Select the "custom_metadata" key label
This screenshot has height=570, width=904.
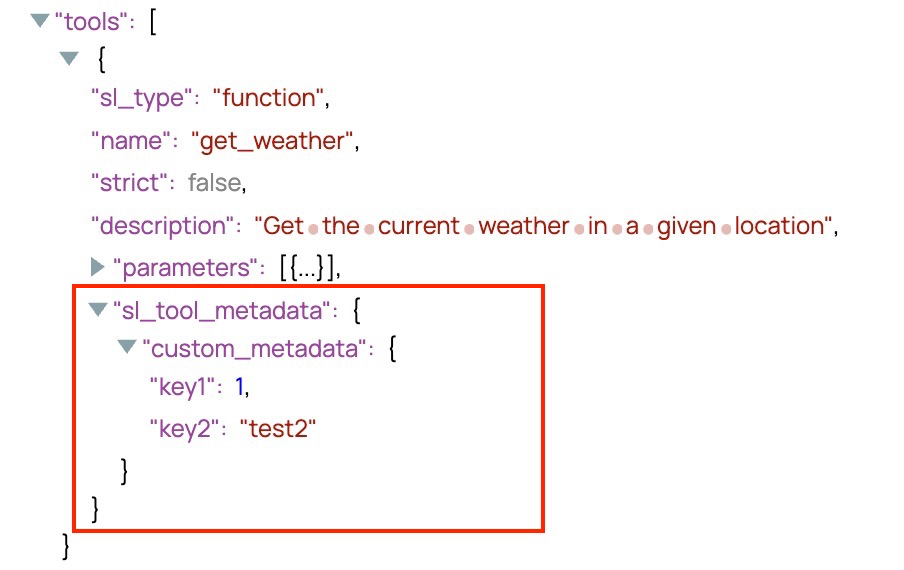[250, 349]
